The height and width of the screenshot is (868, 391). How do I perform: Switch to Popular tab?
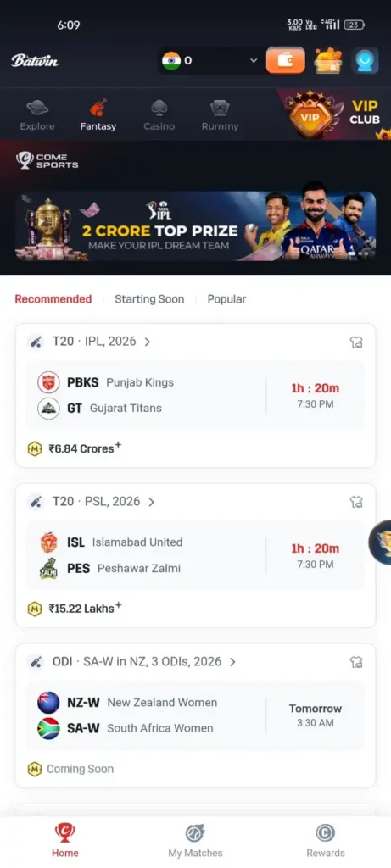point(226,299)
